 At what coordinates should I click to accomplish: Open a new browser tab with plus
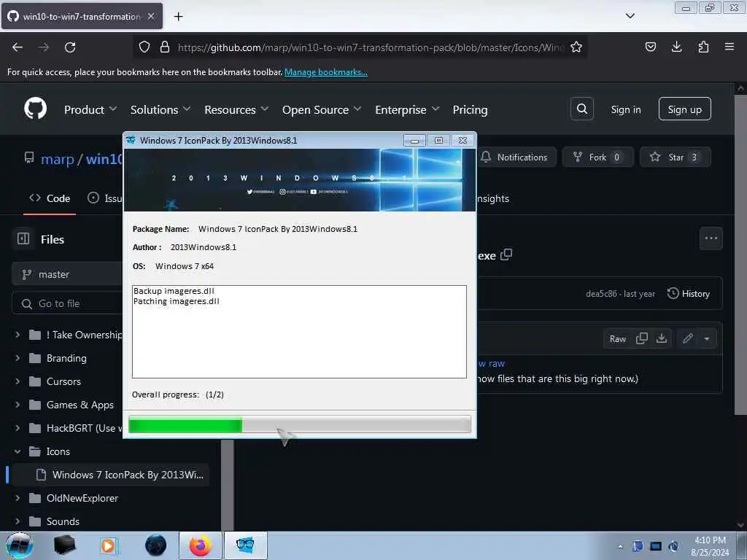point(178,17)
